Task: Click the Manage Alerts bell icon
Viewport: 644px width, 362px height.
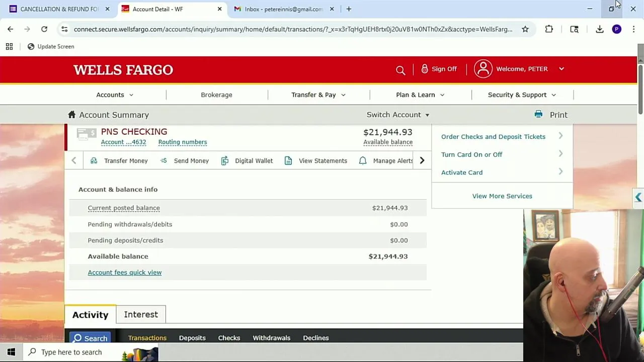Action: click(x=363, y=160)
